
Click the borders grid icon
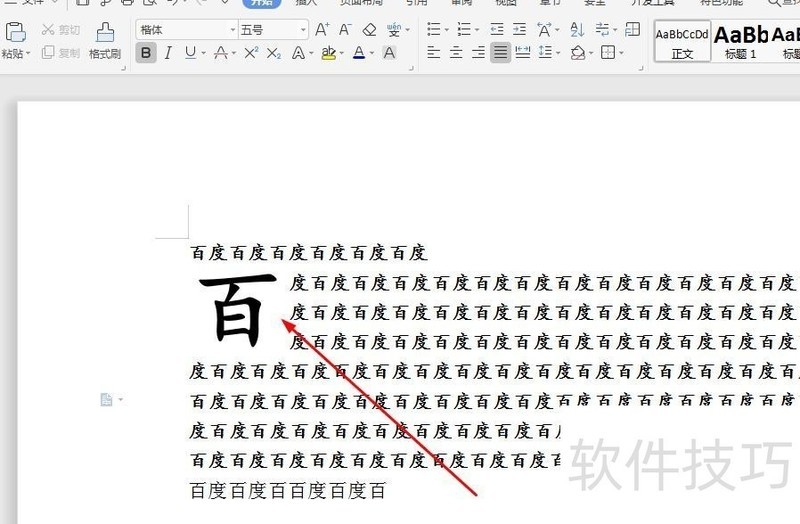coord(608,52)
